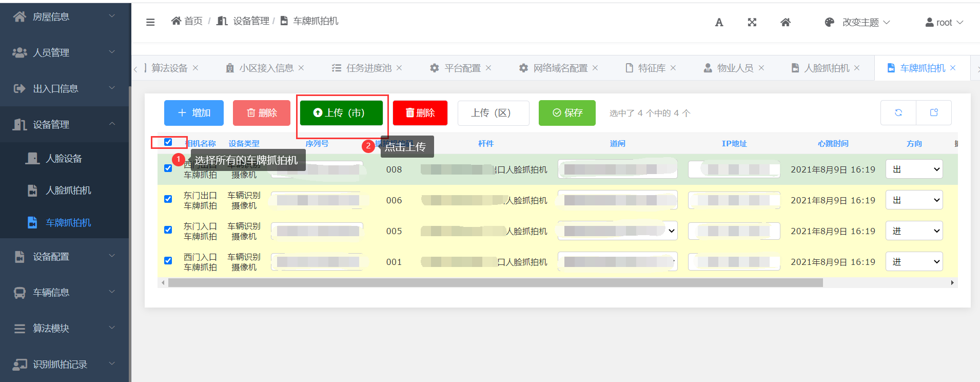
Task: Click the green 上传 (市) button
Action: [x=341, y=113]
